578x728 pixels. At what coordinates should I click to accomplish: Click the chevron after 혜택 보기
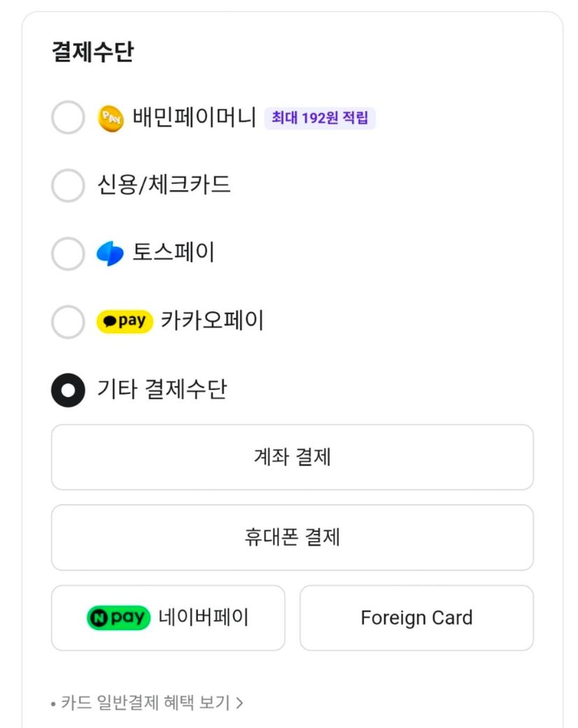240,703
